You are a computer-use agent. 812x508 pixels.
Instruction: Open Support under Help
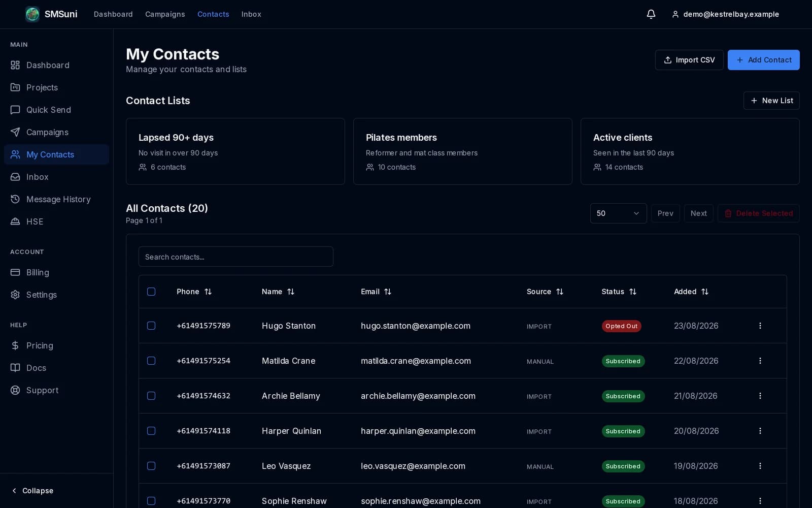[x=56, y=390]
